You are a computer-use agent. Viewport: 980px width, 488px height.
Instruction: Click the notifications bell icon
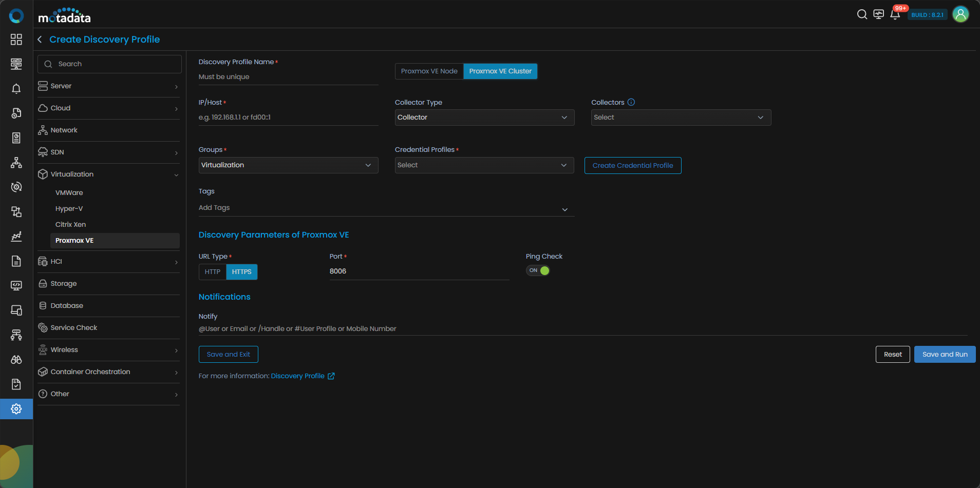tap(895, 14)
